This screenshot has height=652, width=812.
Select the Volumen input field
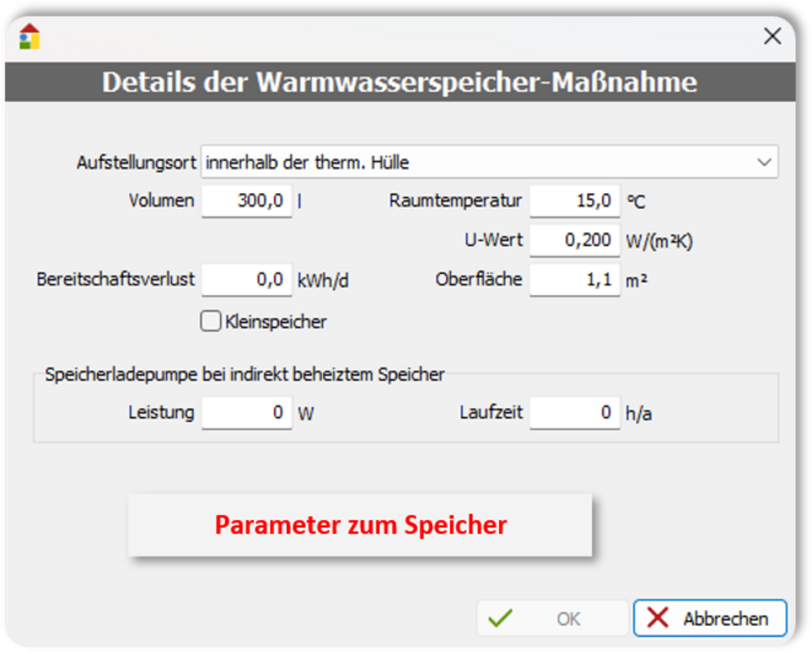(x=246, y=200)
